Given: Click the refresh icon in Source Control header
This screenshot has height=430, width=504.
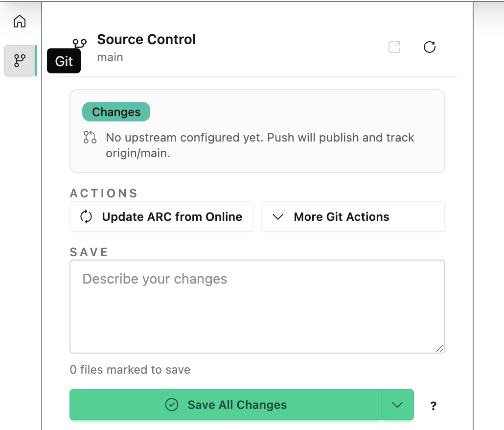Looking at the screenshot, I should tap(430, 47).
